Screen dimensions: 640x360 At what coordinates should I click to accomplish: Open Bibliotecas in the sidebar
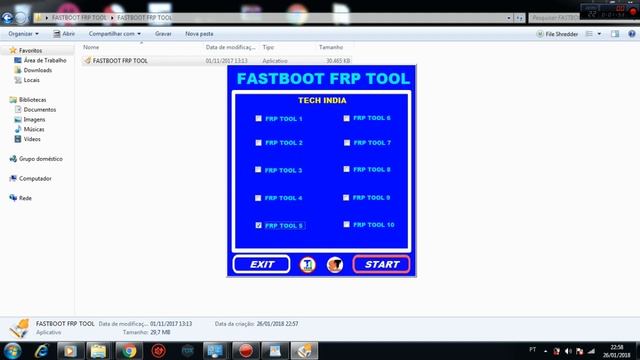pos(28,100)
